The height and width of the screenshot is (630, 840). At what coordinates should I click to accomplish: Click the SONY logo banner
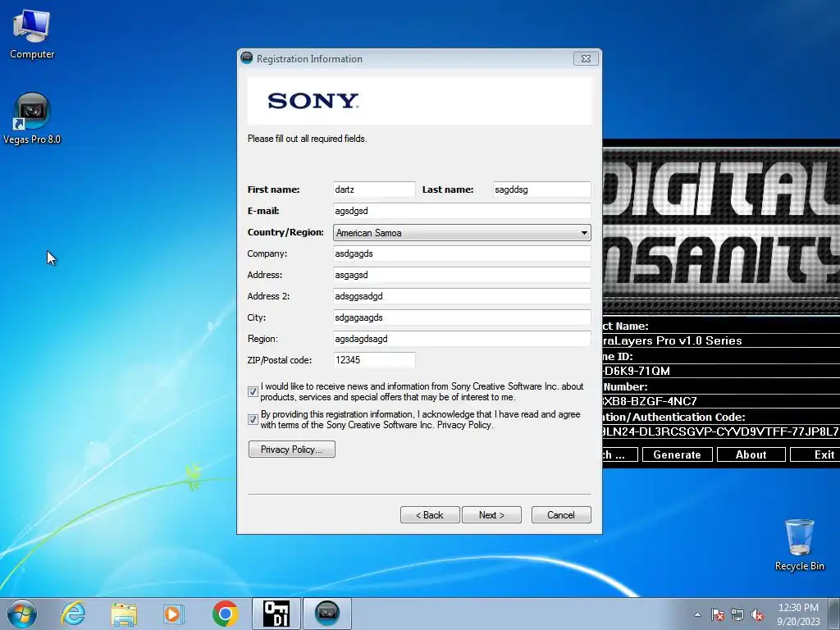click(x=420, y=101)
